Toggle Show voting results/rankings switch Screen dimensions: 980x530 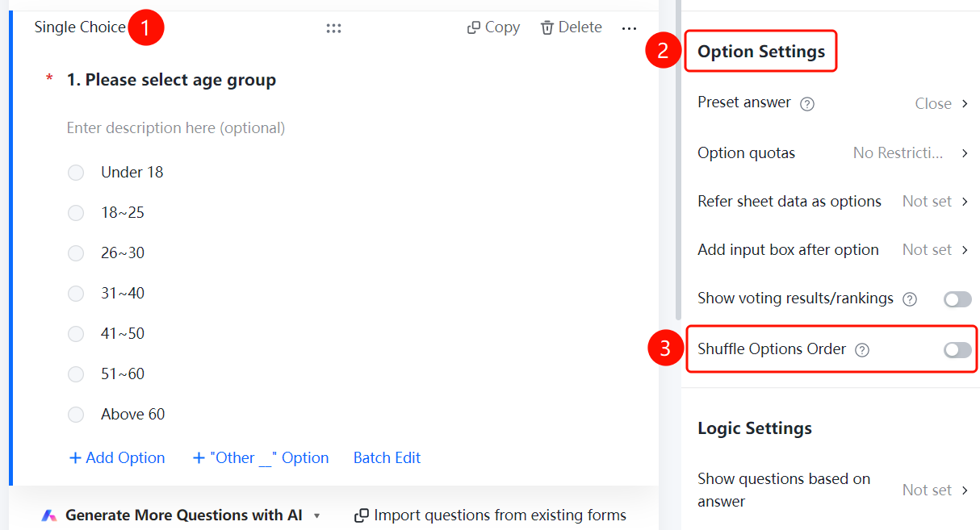coord(957,299)
